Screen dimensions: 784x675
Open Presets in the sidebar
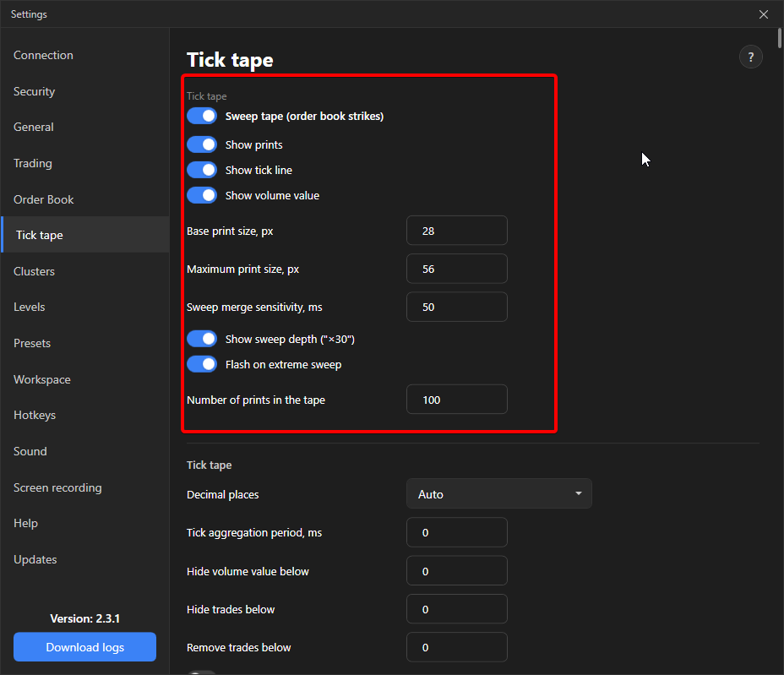point(85,344)
